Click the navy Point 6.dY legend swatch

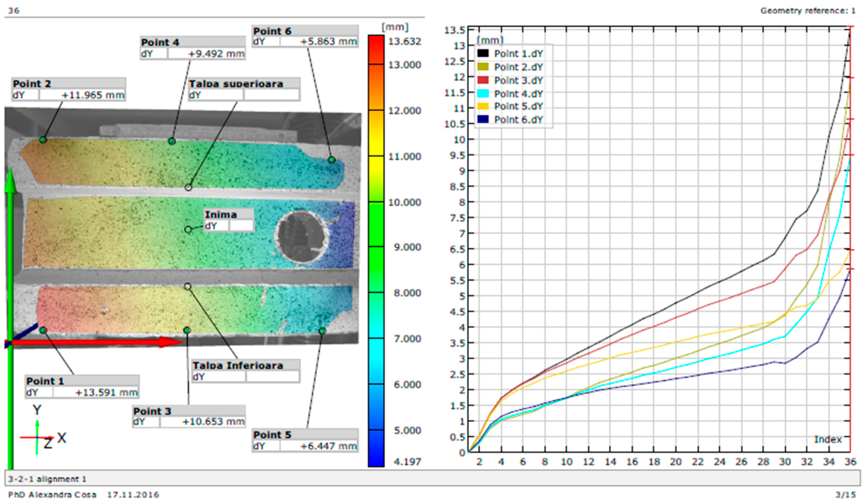coord(483,119)
